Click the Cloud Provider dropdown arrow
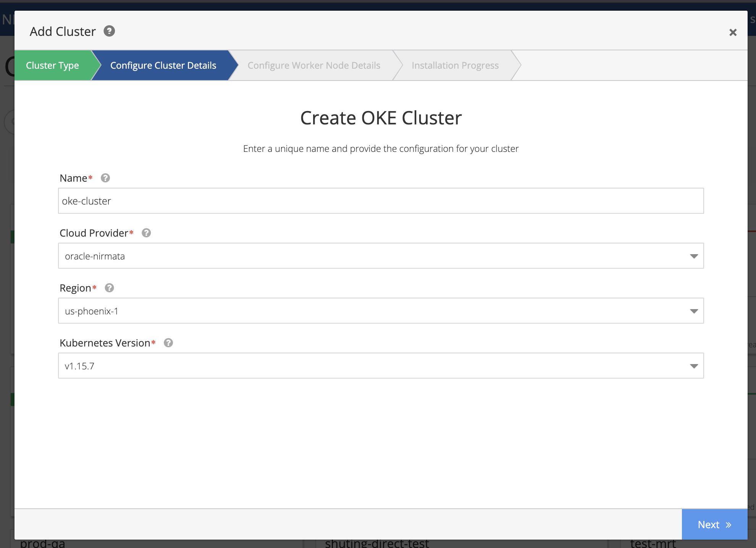Image resolution: width=756 pixels, height=548 pixels. 694,256
